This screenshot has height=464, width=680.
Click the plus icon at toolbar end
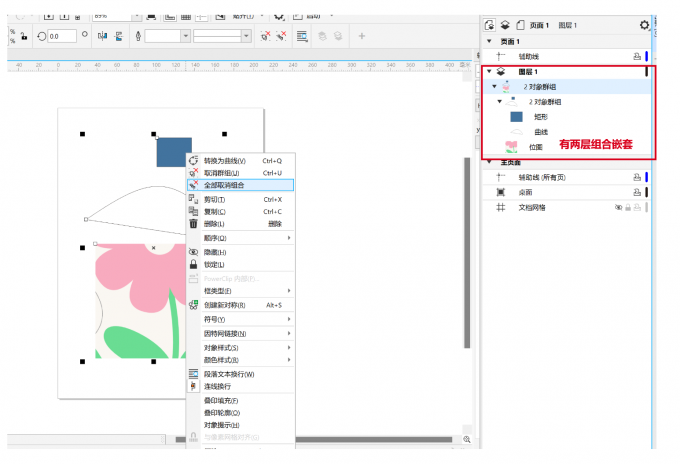pyautogui.click(x=362, y=36)
